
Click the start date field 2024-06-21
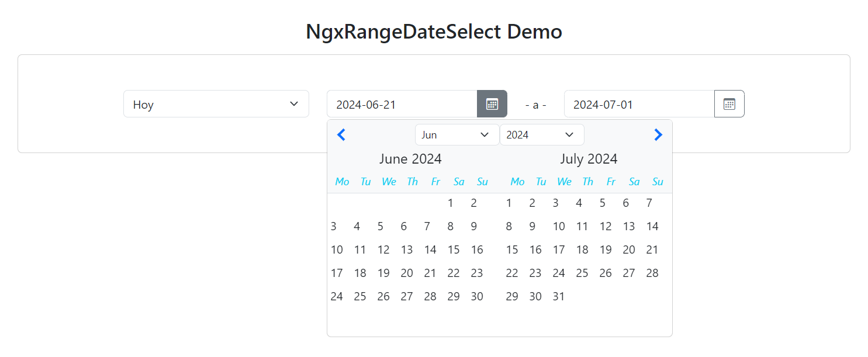click(402, 104)
